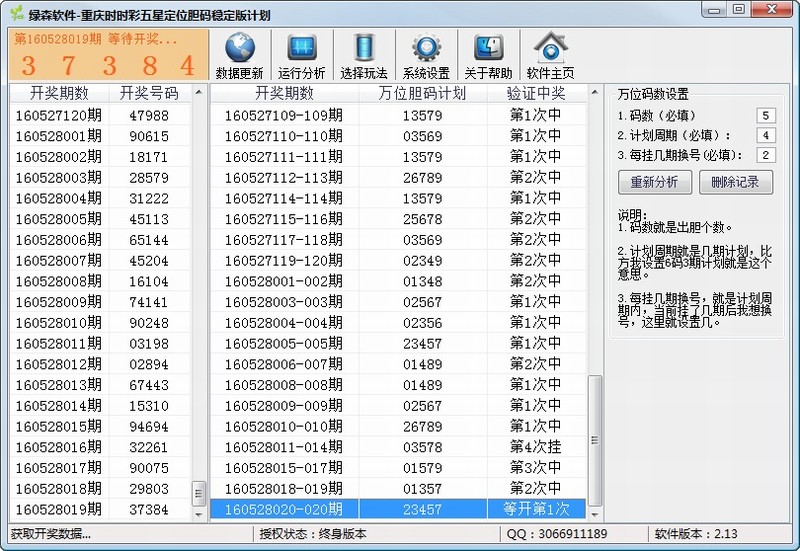
Task: Edit the 每挂几期换号 value field
Action: point(766,155)
